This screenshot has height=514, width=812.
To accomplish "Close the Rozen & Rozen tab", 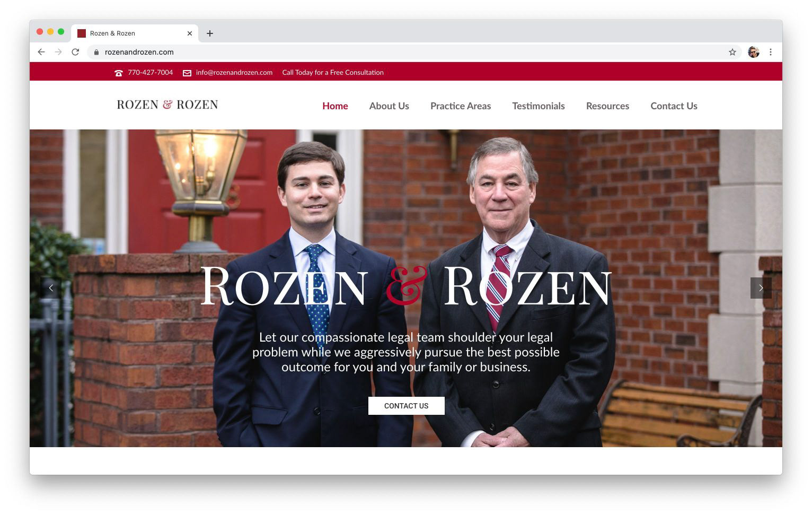I will (x=190, y=33).
